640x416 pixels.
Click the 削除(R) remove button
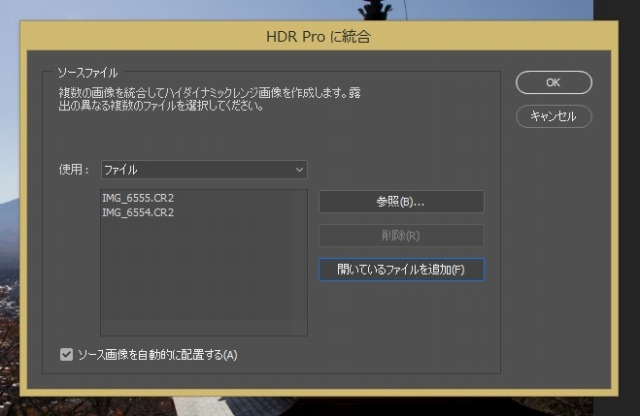pyautogui.click(x=401, y=236)
